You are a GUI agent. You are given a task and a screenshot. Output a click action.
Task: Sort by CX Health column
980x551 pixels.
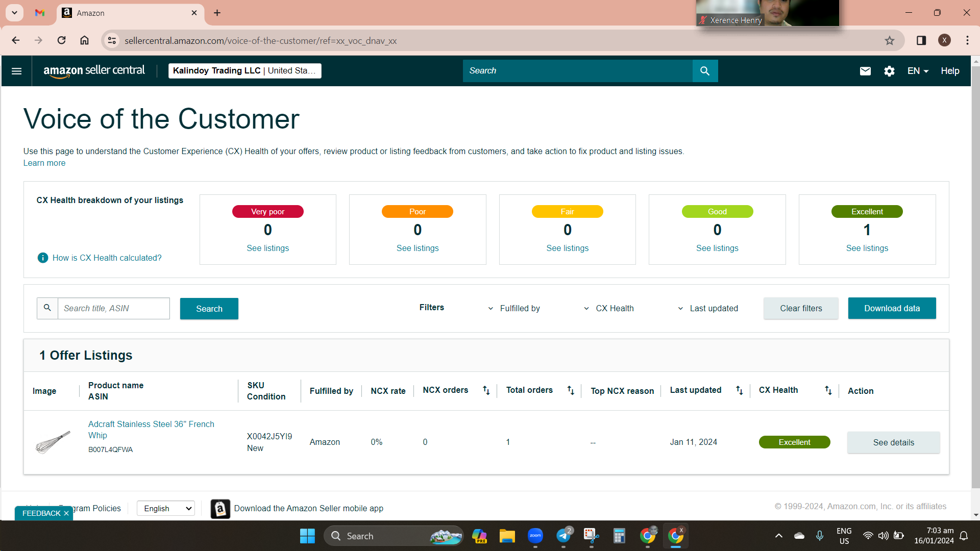pos(828,390)
